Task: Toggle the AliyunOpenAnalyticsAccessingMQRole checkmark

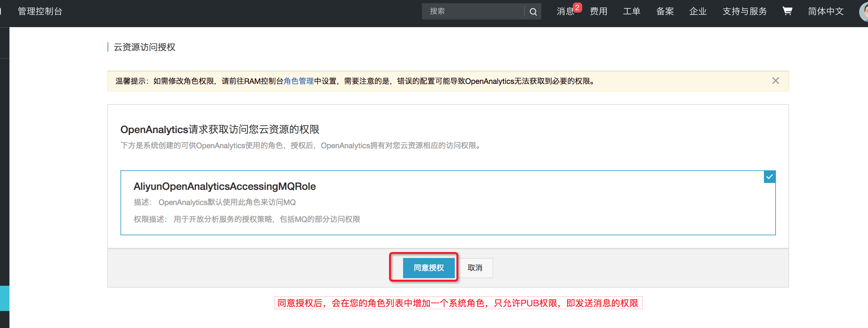Action: click(x=769, y=177)
